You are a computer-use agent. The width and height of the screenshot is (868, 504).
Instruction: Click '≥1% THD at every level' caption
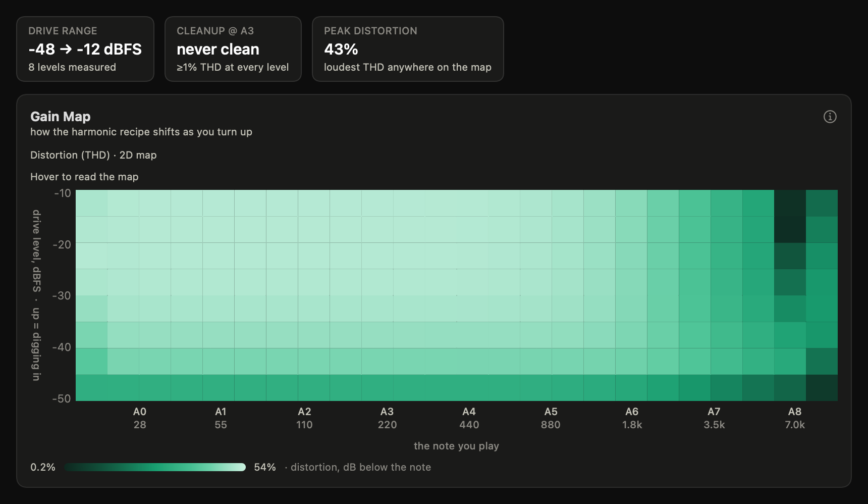pos(233,67)
